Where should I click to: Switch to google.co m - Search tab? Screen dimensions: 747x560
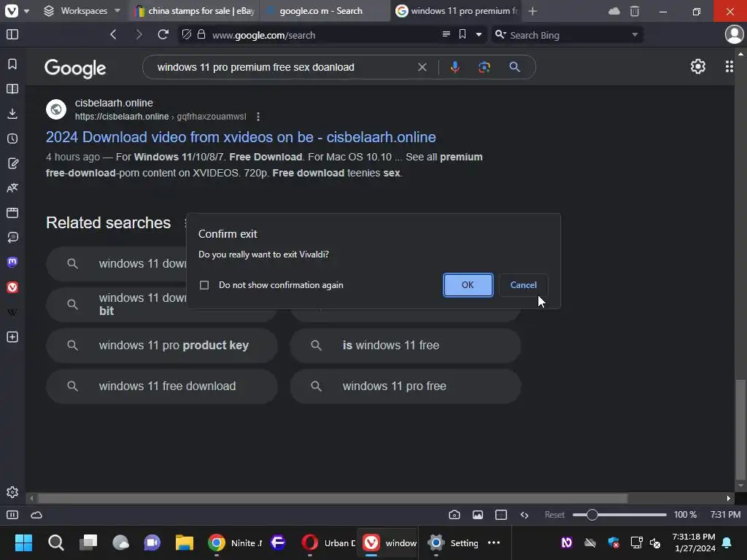tap(325, 10)
